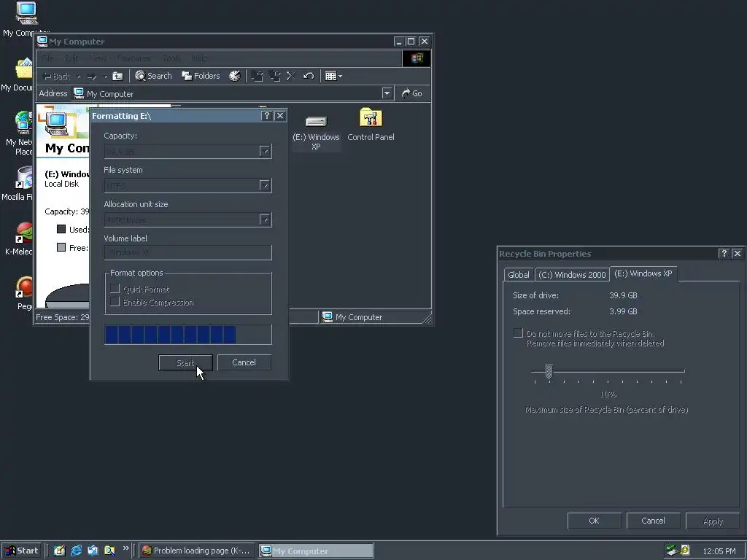
Task: Switch to Global tab in Recycle Bin Properties
Action: tap(519, 275)
